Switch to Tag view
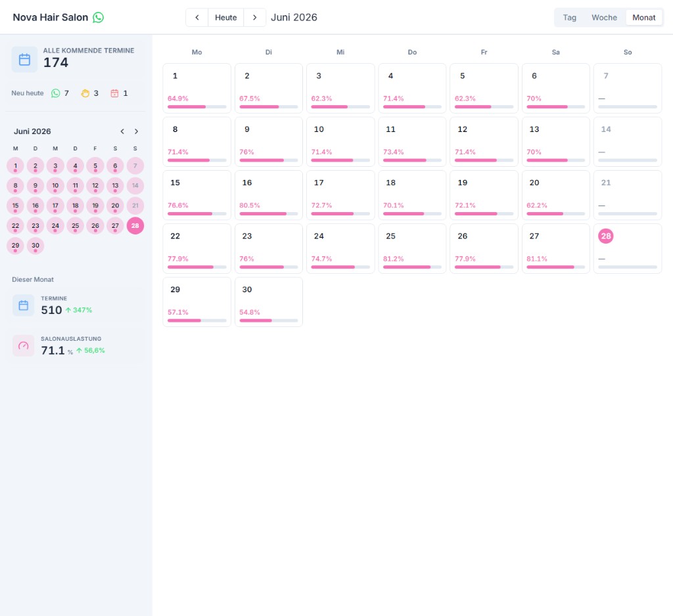 coord(569,18)
